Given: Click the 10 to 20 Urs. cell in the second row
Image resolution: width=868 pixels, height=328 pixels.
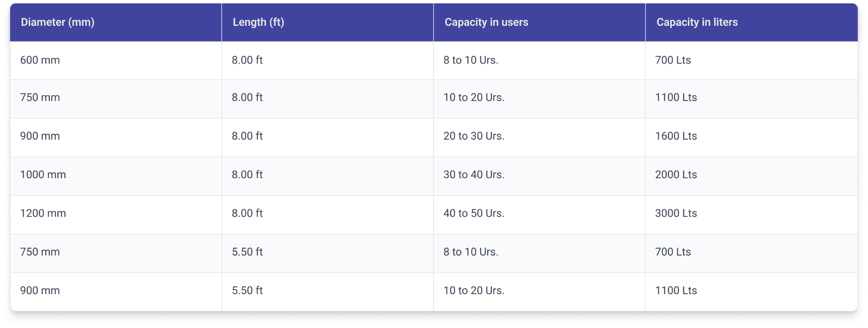Looking at the screenshot, I should pos(473,98).
